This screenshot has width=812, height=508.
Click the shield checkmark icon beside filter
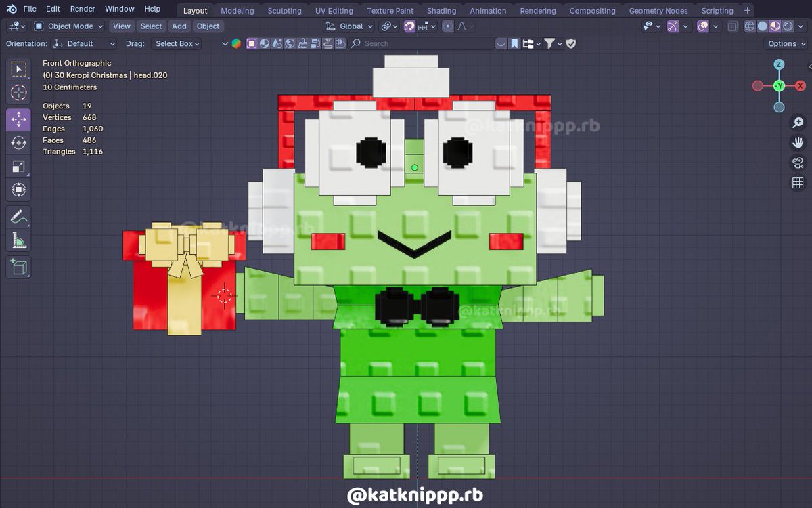(570, 43)
